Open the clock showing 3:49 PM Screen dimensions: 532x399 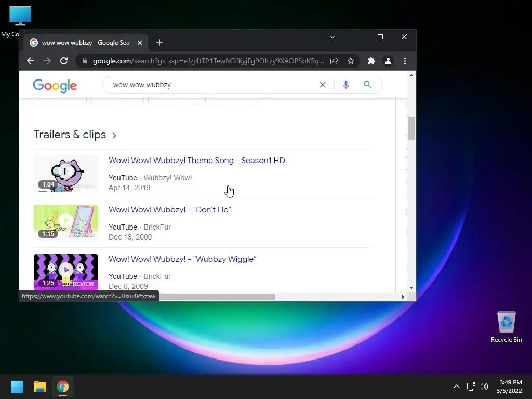pyautogui.click(x=509, y=387)
